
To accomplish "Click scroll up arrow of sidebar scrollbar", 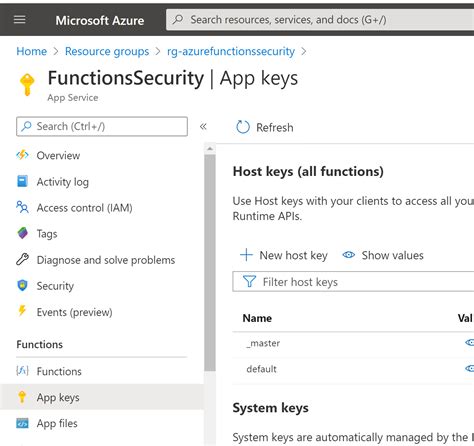I will click(210, 149).
